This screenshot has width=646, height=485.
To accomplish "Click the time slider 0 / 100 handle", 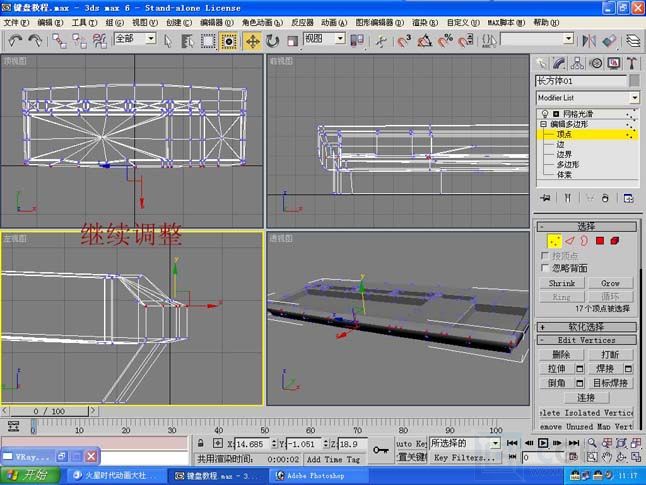I will 49,411.
